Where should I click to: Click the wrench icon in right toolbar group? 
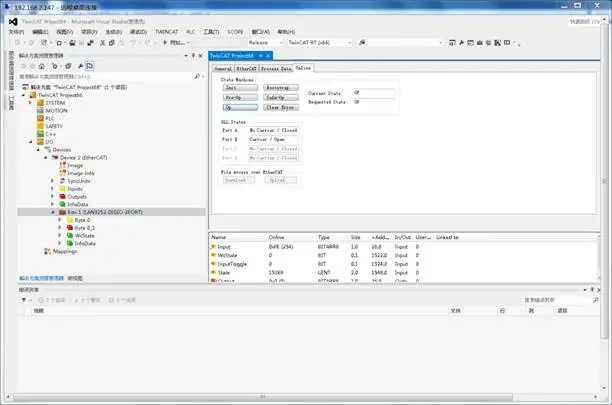click(x=461, y=43)
